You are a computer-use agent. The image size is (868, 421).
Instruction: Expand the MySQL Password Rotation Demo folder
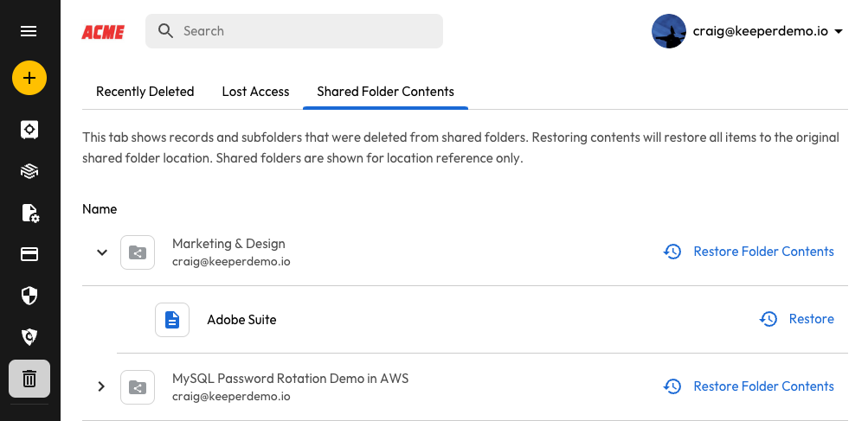[x=102, y=386]
